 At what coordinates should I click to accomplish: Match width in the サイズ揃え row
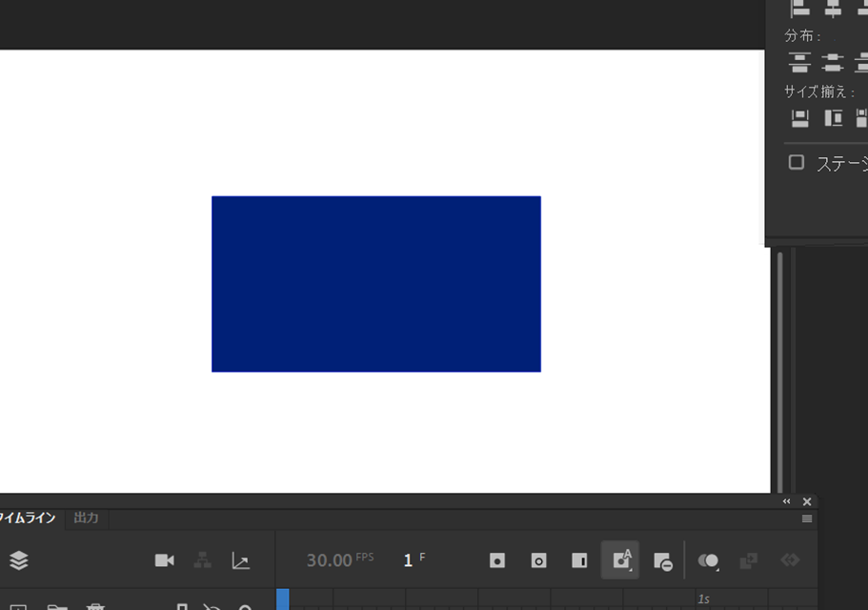click(x=800, y=118)
